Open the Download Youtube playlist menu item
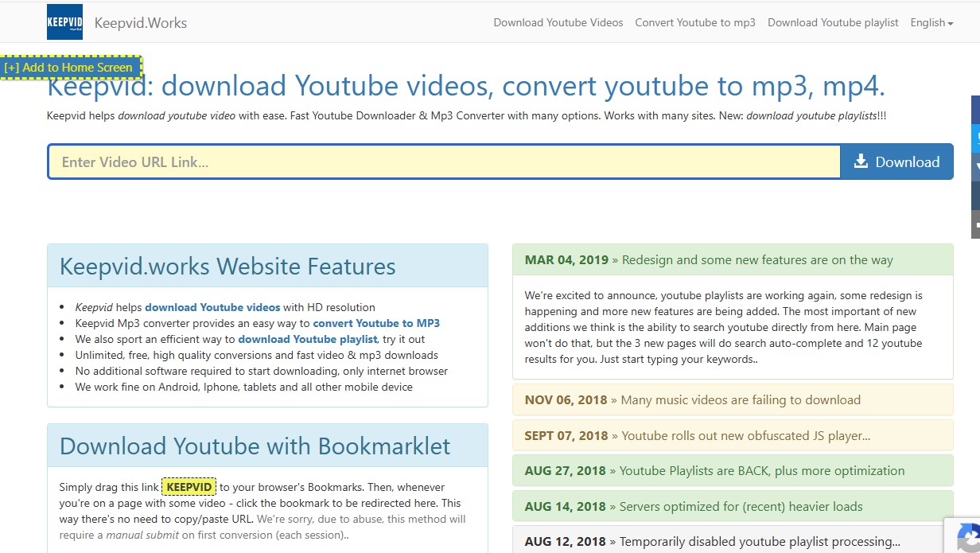 point(833,22)
